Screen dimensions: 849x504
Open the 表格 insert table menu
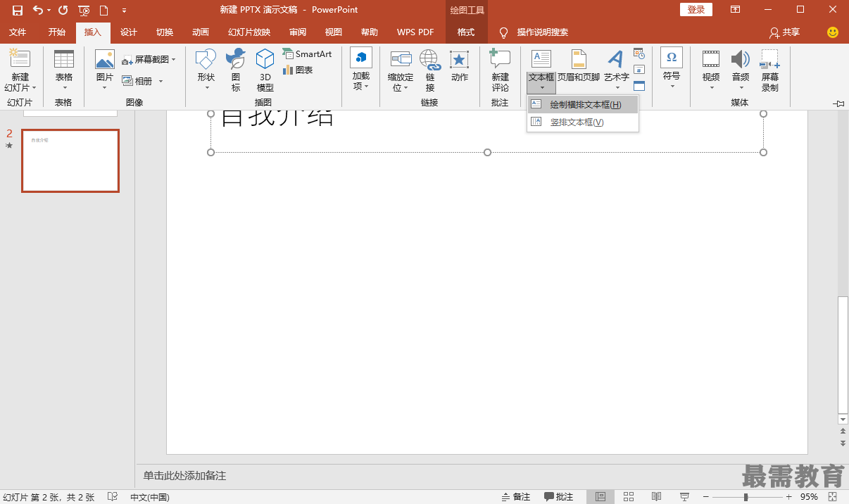click(x=64, y=70)
